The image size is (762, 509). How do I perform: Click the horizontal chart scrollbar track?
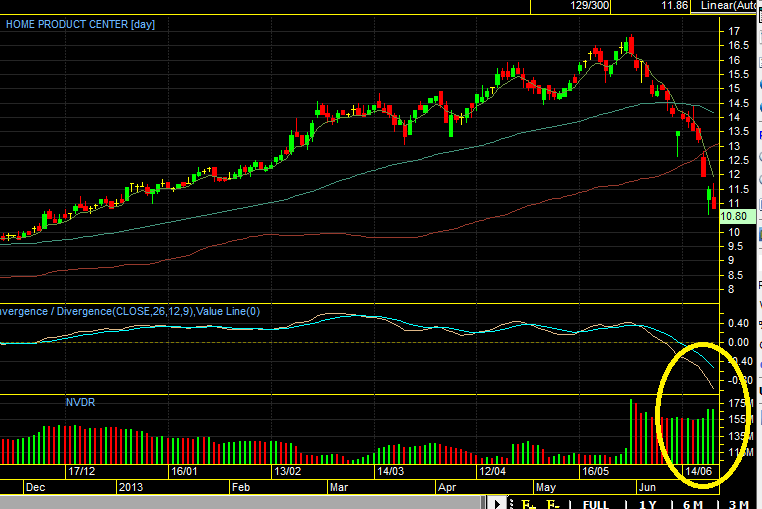[243, 503]
